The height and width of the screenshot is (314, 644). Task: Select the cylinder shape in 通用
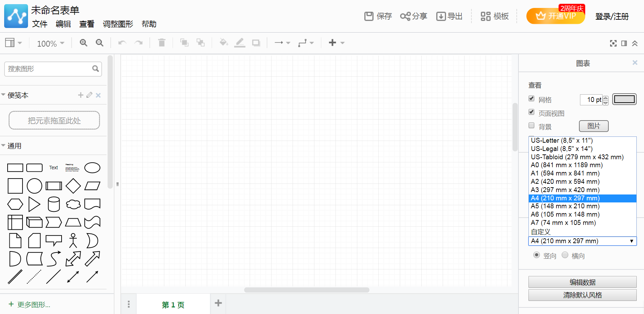[x=54, y=204]
